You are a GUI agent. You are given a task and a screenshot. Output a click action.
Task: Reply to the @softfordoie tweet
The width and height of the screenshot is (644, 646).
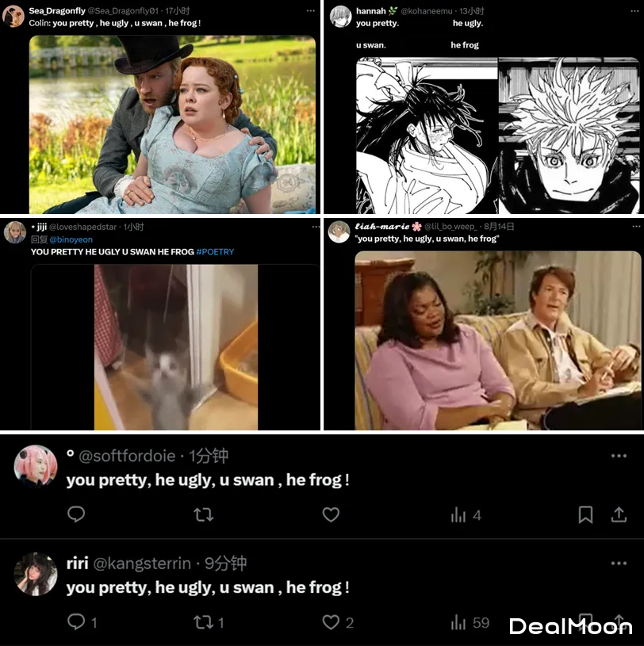(x=76, y=514)
